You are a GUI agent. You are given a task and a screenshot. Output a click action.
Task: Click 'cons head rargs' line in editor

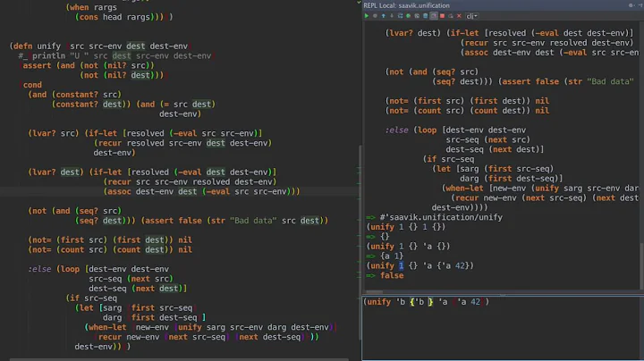point(123,17)
